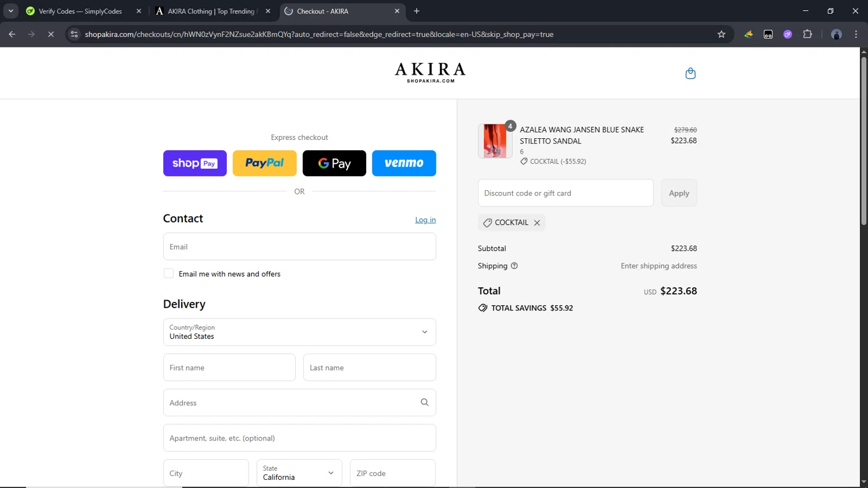The image size is (868, 488).
Task: Stop loading the page
Action: (51, 34)
